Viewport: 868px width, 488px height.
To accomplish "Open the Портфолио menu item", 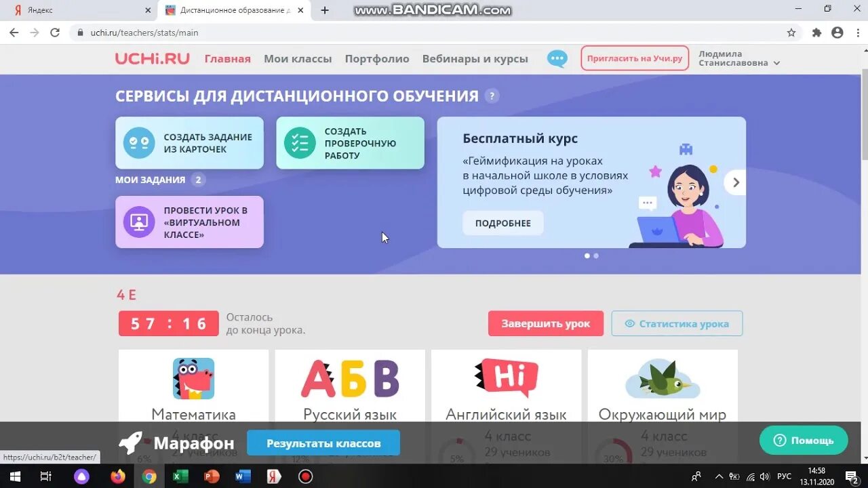I will [x=377, y=59].
